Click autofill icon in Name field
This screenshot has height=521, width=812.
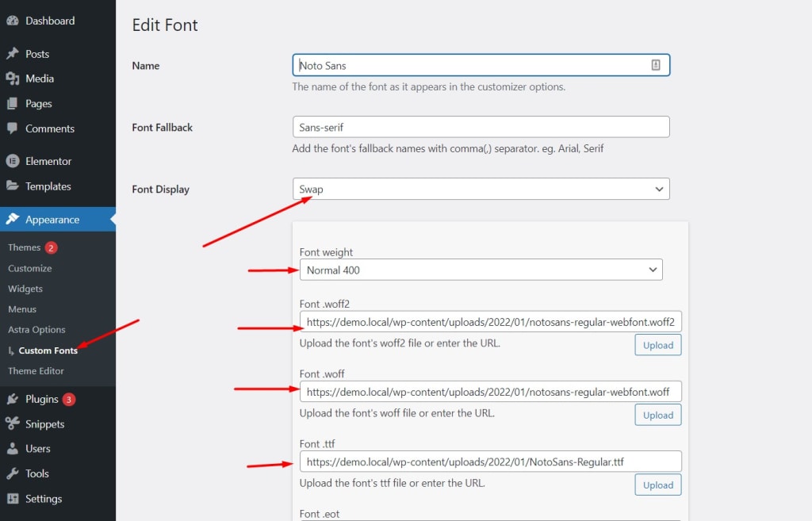(656, 65)
